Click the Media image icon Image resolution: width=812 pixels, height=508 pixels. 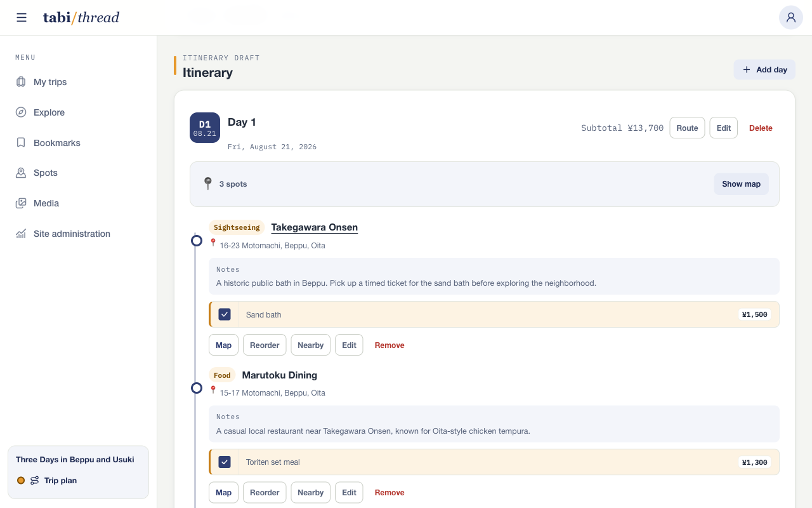click(x=21, y=203)
